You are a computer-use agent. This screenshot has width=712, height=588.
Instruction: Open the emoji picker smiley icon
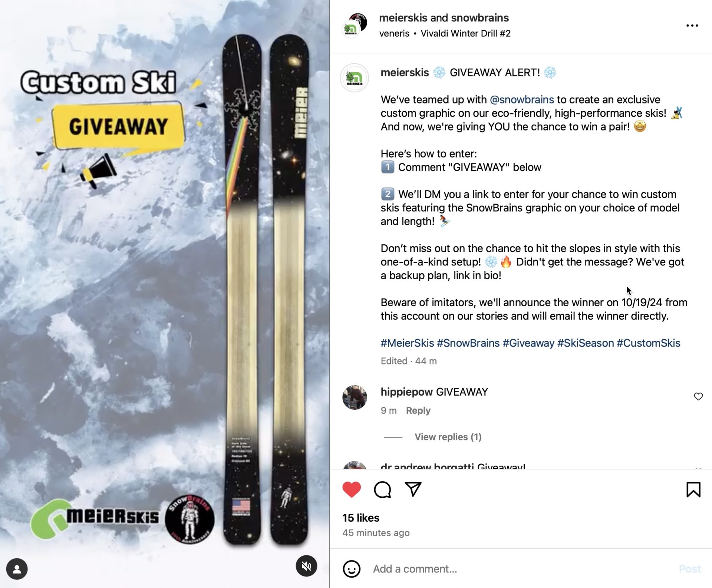pos(352,569)
